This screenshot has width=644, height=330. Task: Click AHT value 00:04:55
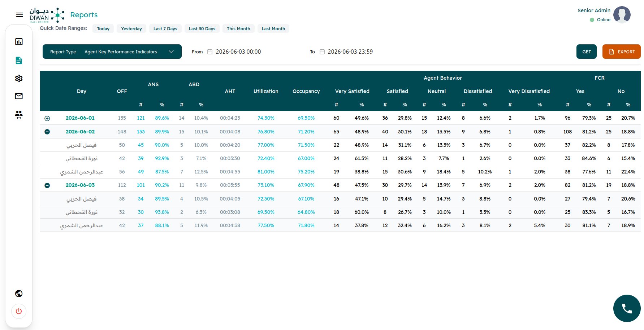pyautogui.click(x=230, y=172)
